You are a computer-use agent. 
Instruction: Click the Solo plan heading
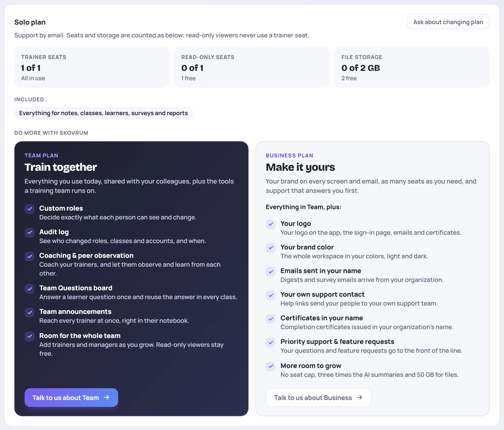[x=30, y=22]
